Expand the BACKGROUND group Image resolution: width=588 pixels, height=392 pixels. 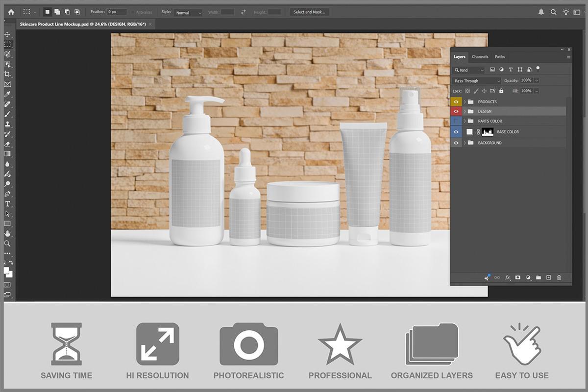[465, 143]
